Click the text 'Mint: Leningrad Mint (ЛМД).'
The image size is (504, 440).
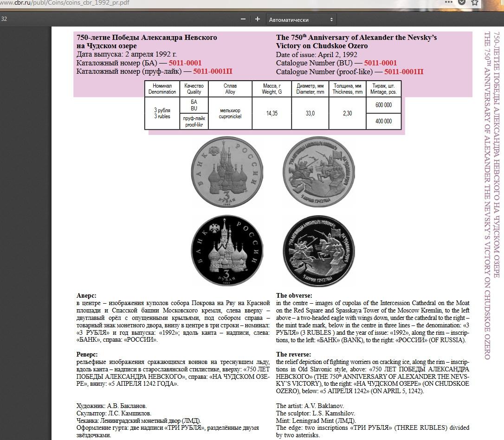(x=316, y=421)
